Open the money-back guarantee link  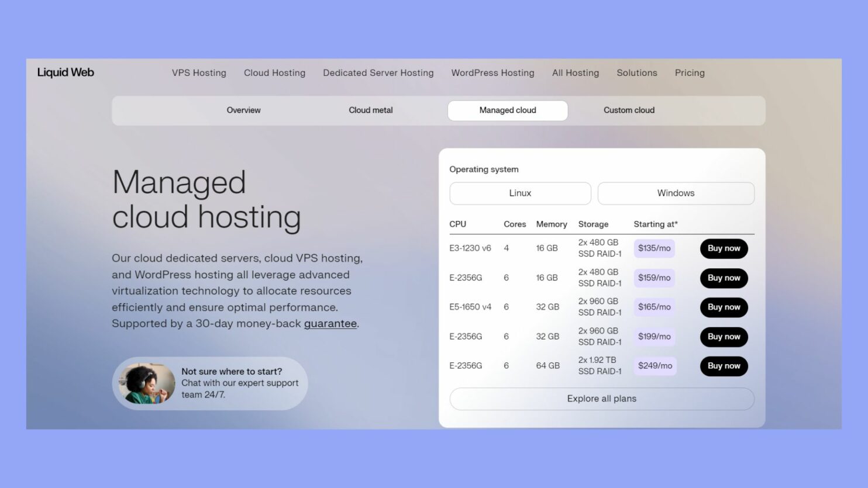[x=330, y=323]
